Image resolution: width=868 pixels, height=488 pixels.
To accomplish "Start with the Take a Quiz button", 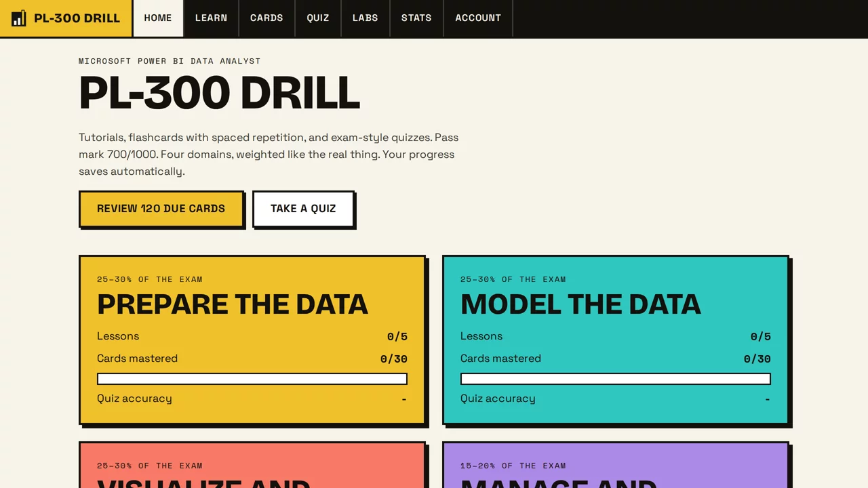I will coord(303,209).
